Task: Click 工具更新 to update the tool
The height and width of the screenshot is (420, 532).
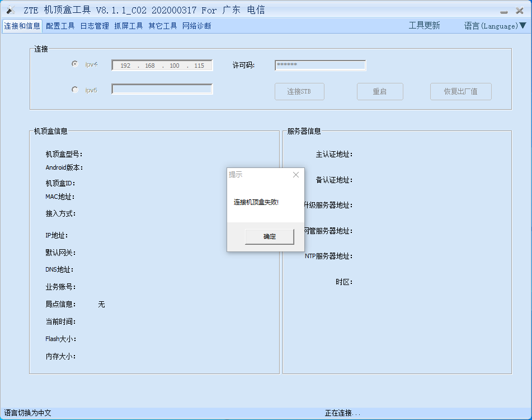Action: click(424, 25)
